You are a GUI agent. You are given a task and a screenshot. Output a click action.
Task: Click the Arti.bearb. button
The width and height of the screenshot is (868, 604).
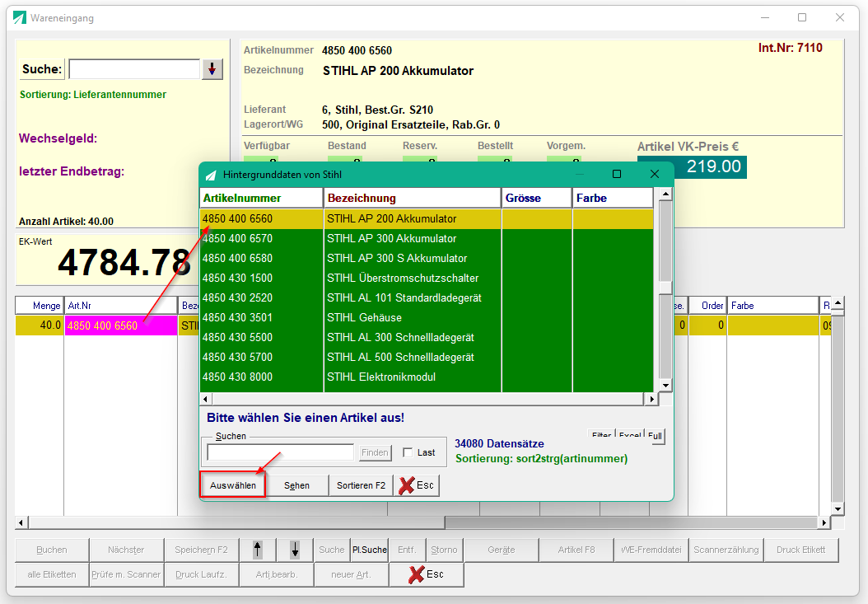(277, 574)
